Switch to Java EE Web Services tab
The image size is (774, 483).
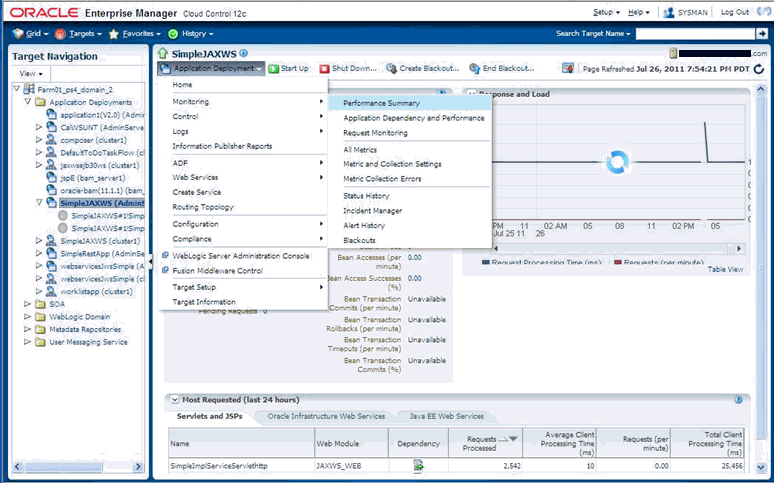point(446,416)
